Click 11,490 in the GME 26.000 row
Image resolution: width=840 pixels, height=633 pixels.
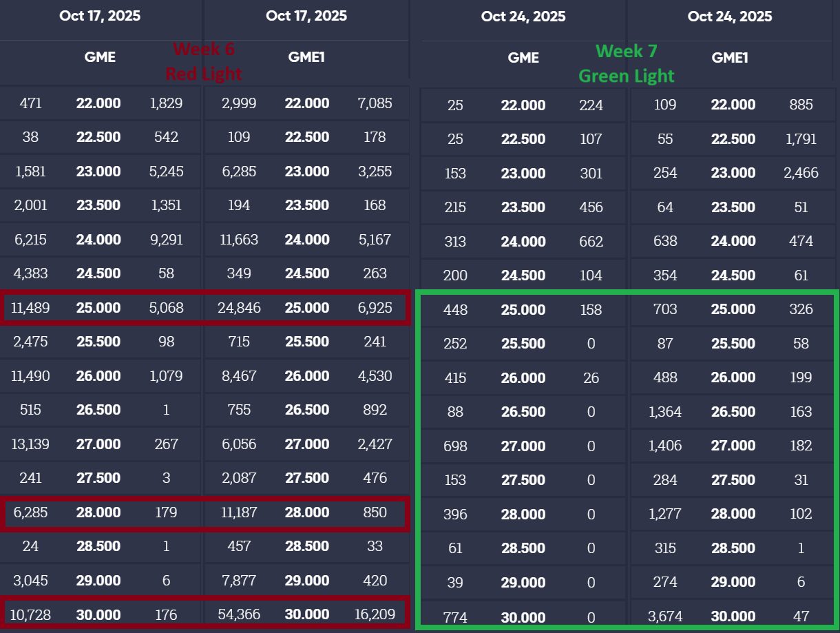31,376
